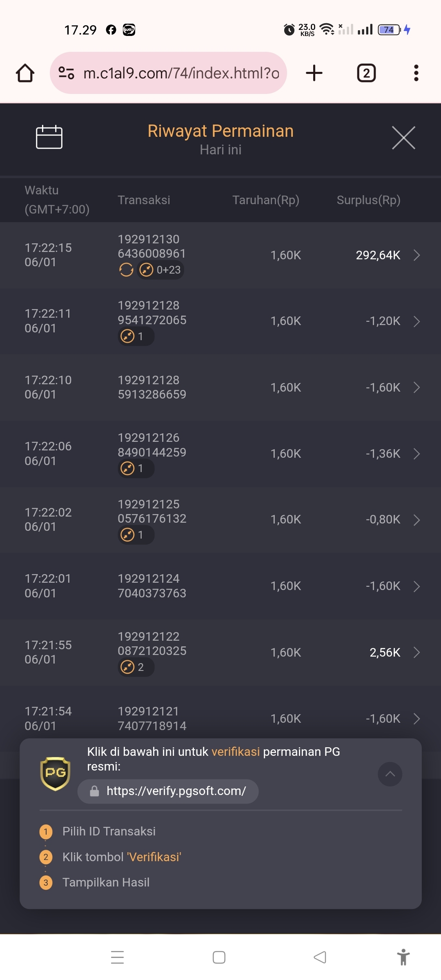Image resolution: width=441 pixels, height=980 pixels.
Task: Open the tab switcher showing 2 tabs
Action: pos(366,73)
